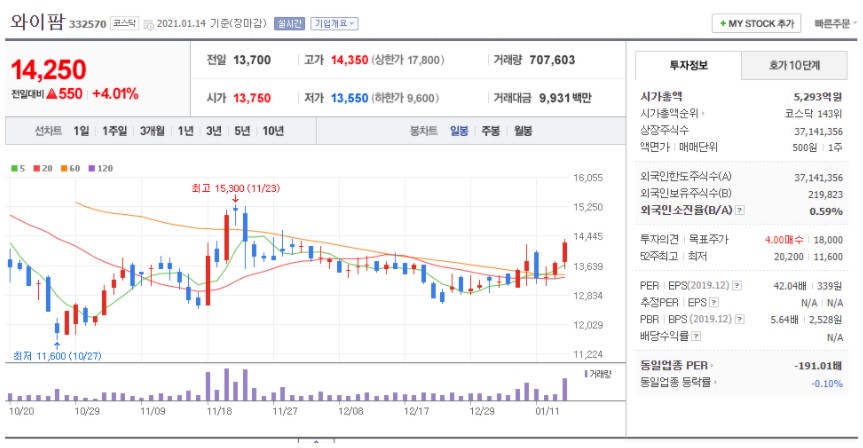Select the 3개월 line chart period
The width and height of the screenshot is (863, 448).
[152, 131]
